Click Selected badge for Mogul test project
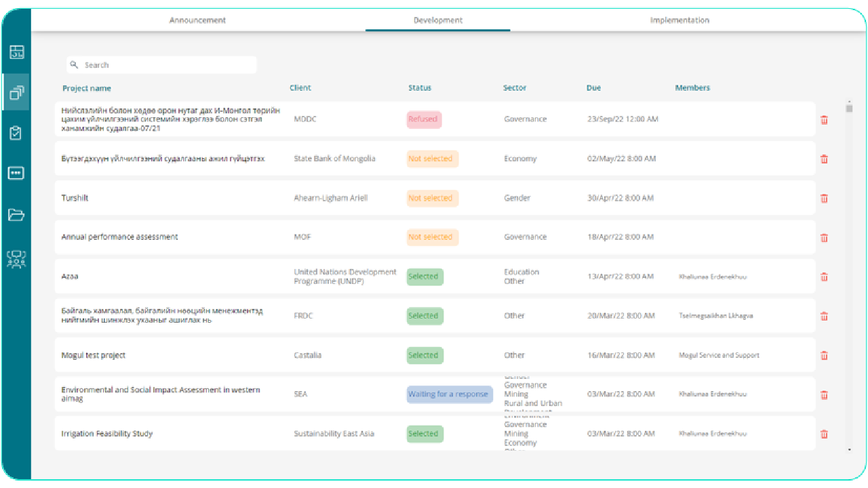This screenshot has height=488, width=868. (425, 355)
